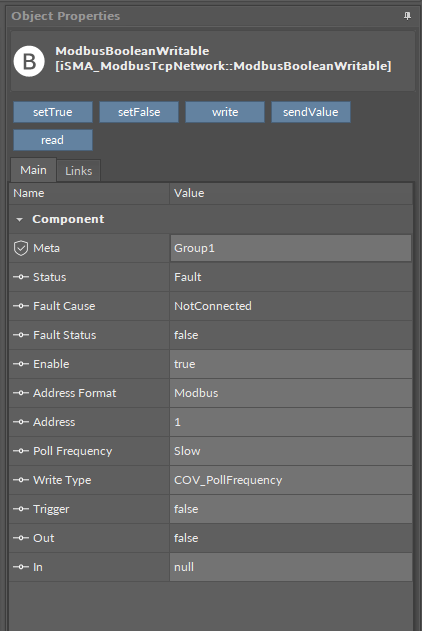Switch to the Links tab
Image resolution: width=422 pixels, height=631 pixels.
coord(78,171)
